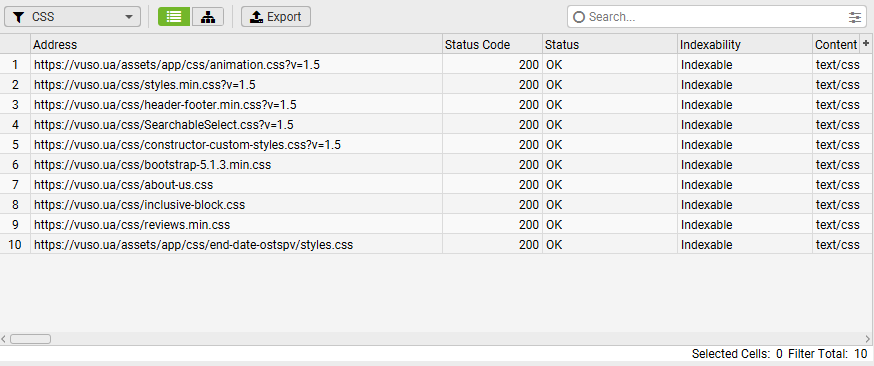Click OK status for reviews.min.css row
The height and width of the screenshot is (366, 874).
(554, 225)
